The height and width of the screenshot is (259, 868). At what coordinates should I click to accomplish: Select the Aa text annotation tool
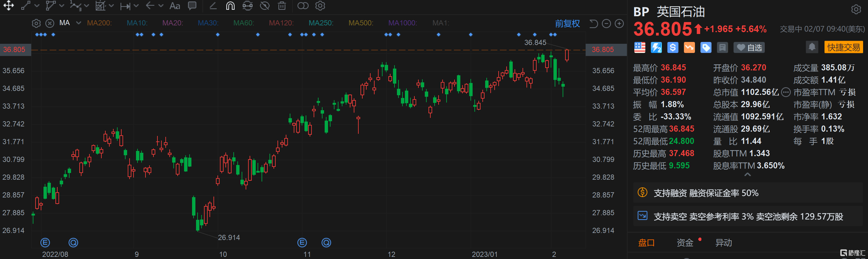click(x=175, y=6)
